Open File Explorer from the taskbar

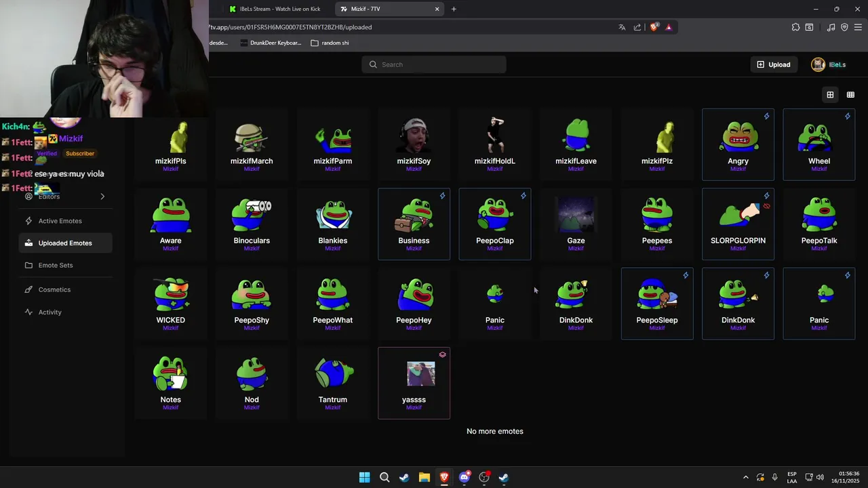[424, 477]
